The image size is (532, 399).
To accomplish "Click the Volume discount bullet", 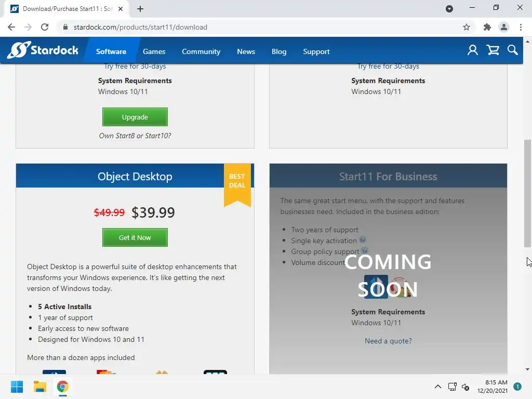I will (x=318, y=262).
